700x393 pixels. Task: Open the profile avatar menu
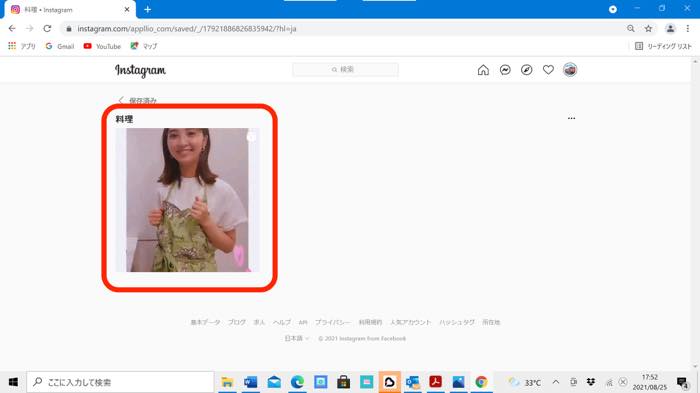570,70
